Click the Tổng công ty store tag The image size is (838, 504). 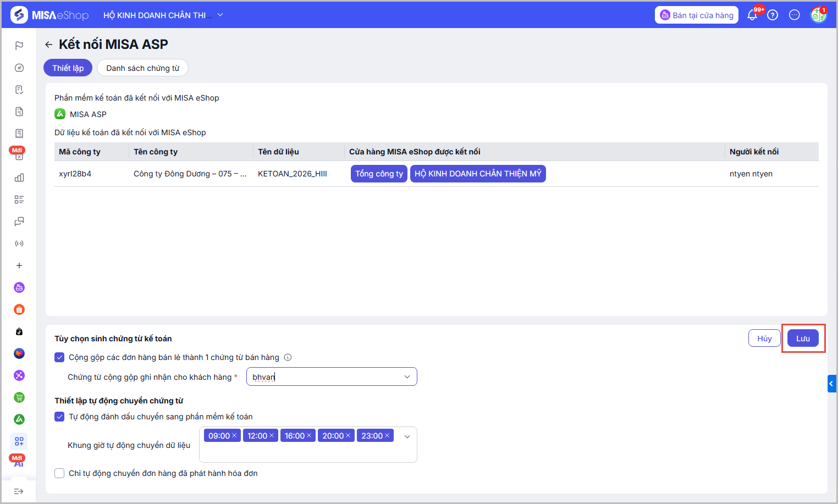(x=379, y=174)
